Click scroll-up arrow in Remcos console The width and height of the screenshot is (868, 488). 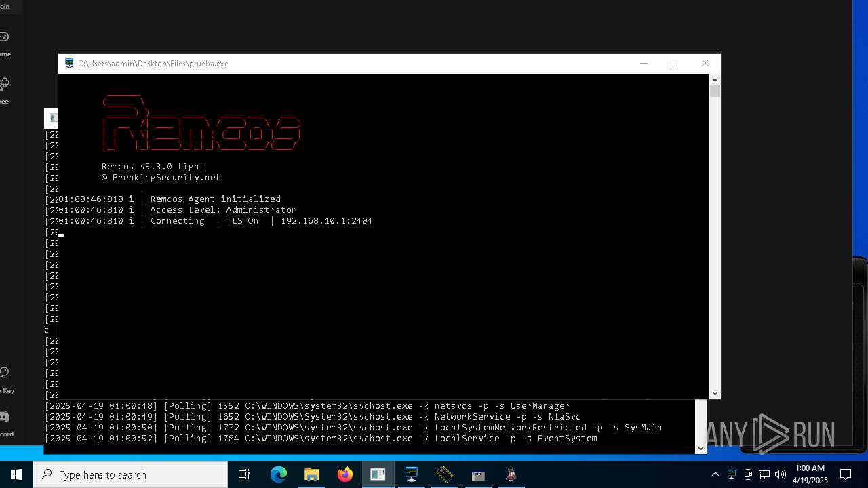point(715,80)
